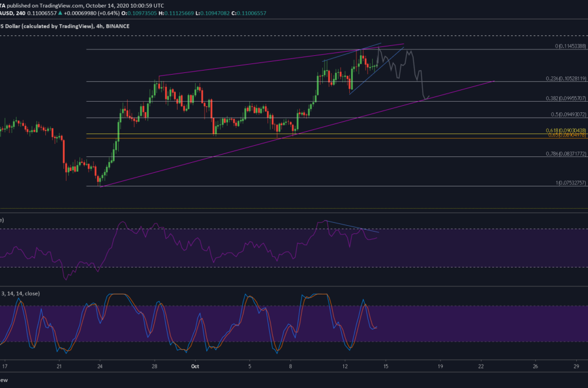Click the Fibonacci '0(0.11453388)' level label
Viewport: 588px width, 388px height.
click(570, 46)
